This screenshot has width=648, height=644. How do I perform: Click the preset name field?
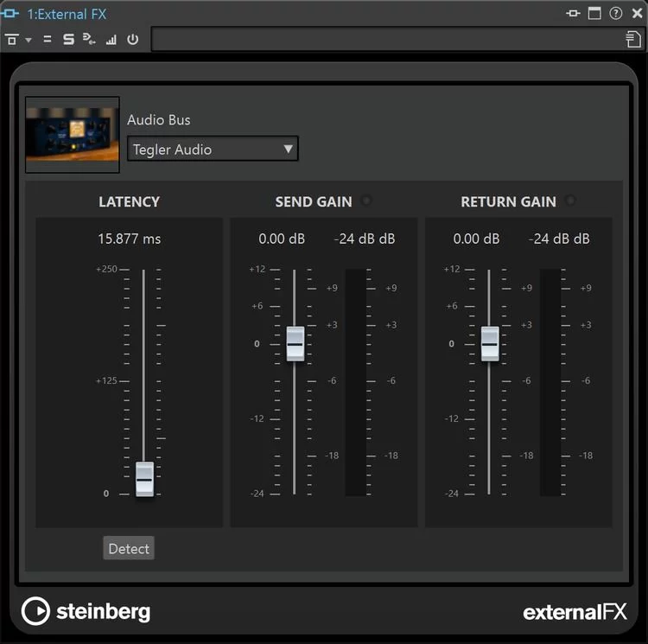(386, 40)
